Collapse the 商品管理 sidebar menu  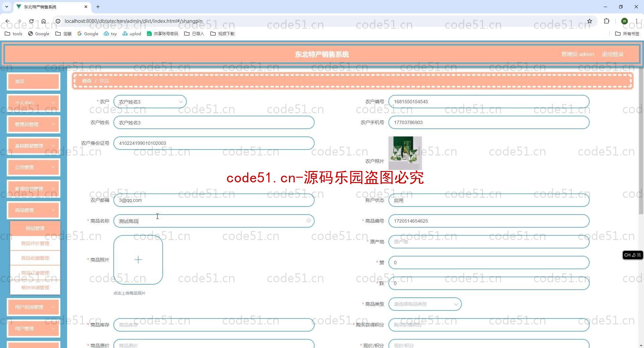click(34, 210)
